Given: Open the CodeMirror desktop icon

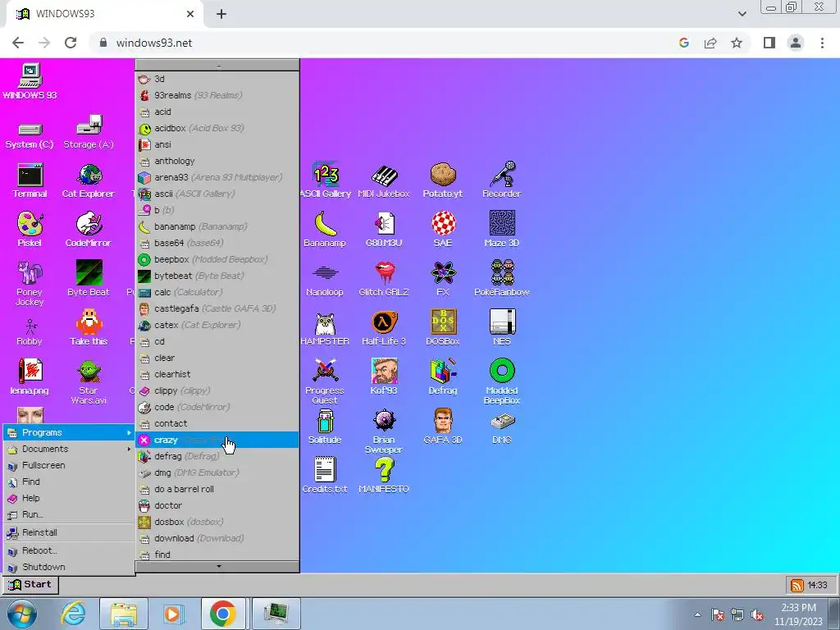Looking at the screenshot, I should (89, 230).
